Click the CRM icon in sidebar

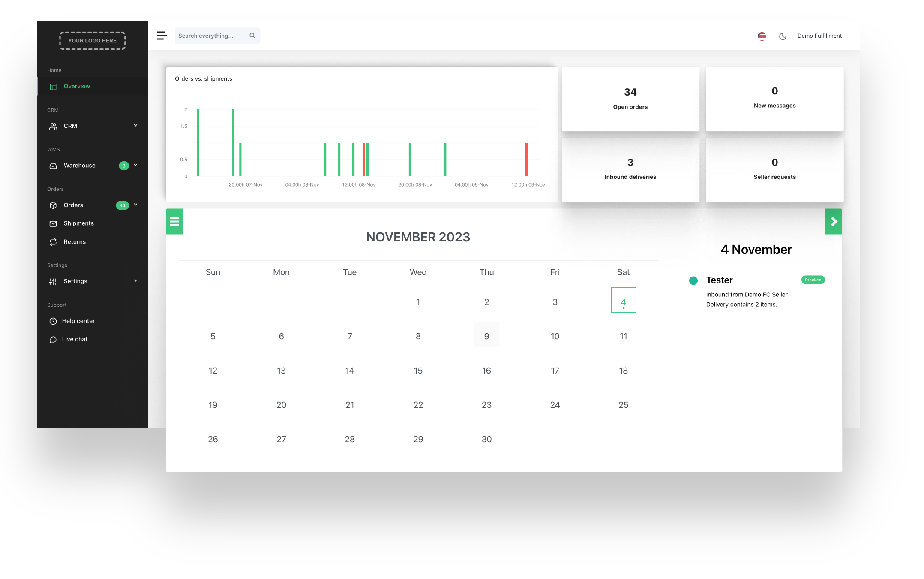[53, 126]
